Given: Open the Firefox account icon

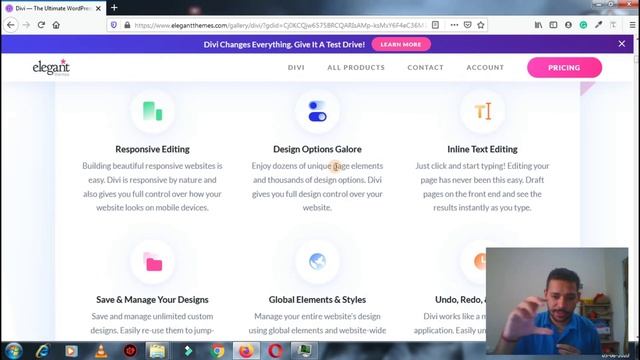Looking at the screenshot, I should [568, 25].
